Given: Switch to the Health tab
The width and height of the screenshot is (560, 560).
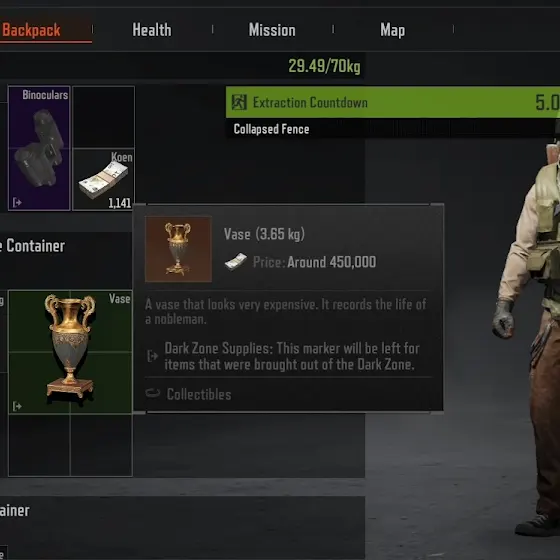Looking at the screenshot, I should [152, 30].
